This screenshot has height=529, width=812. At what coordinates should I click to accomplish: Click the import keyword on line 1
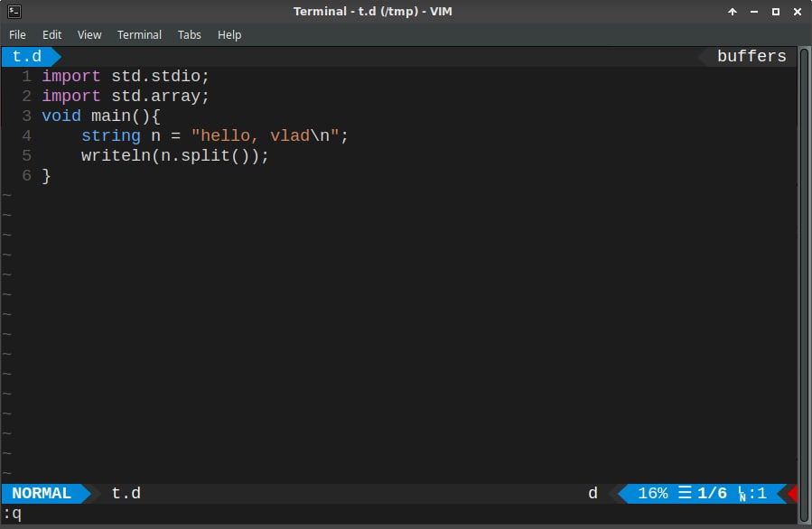[71, 76]
